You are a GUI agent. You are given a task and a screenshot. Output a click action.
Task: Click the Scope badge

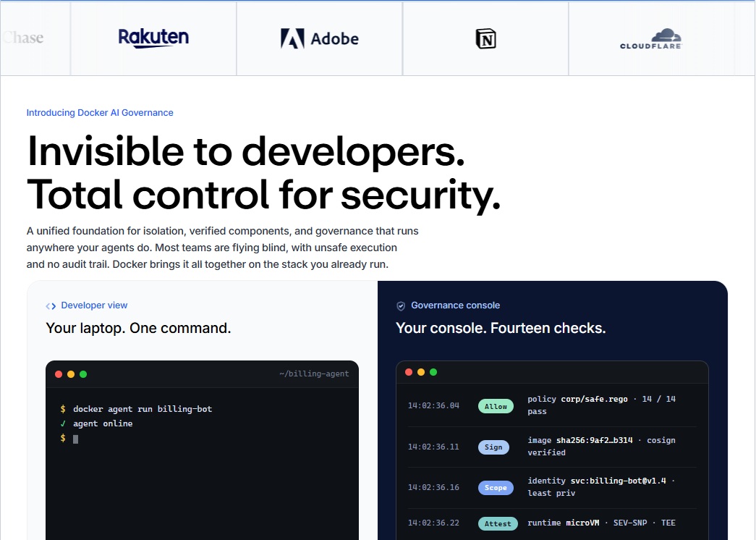(496, 487)
